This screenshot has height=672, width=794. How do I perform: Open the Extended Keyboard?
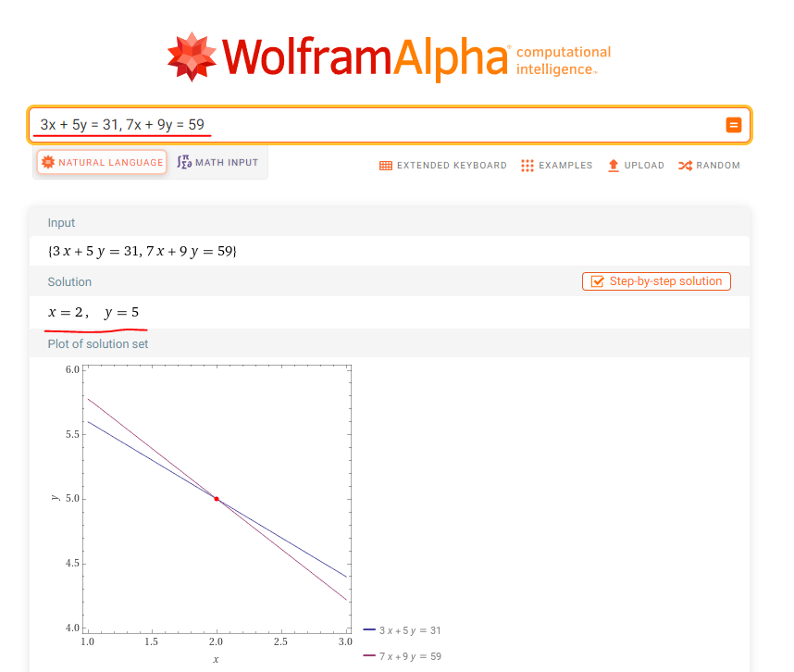coord(443,165)
